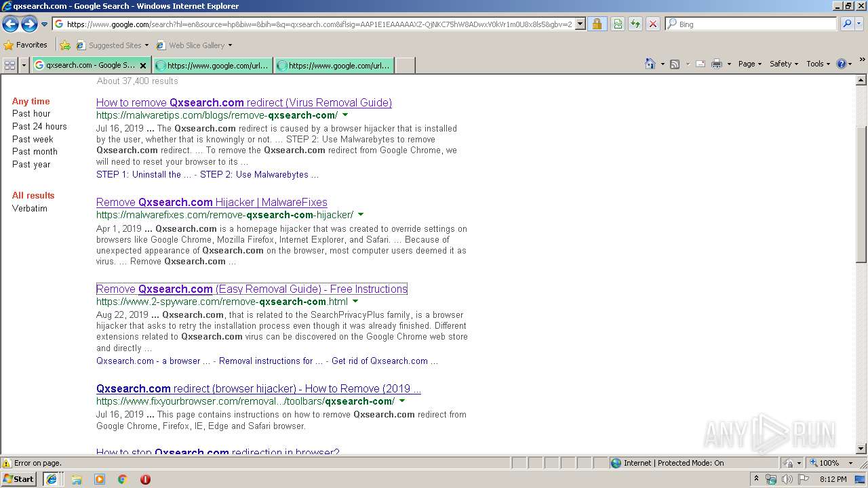Screen dimensions: 868x488
Task: Select Verbatim results option
Action: coord(30,209)
